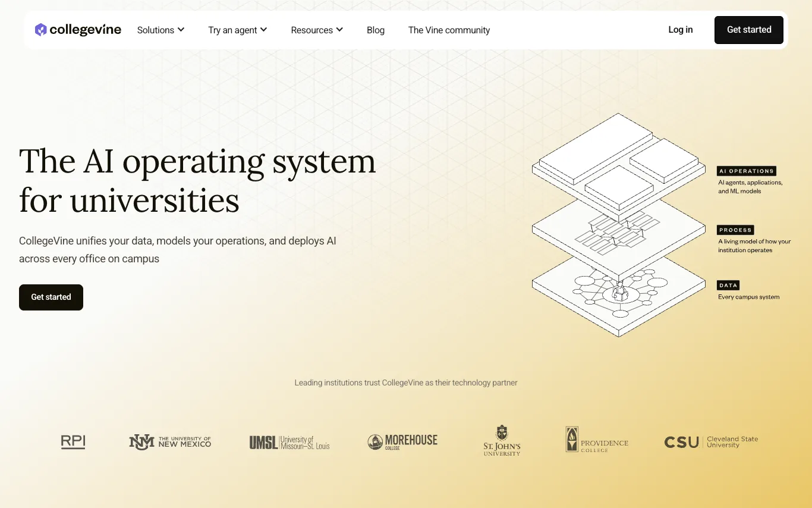Click the text "Every campus system"
This screenshot has width=812, height=508.
[748, 297]
